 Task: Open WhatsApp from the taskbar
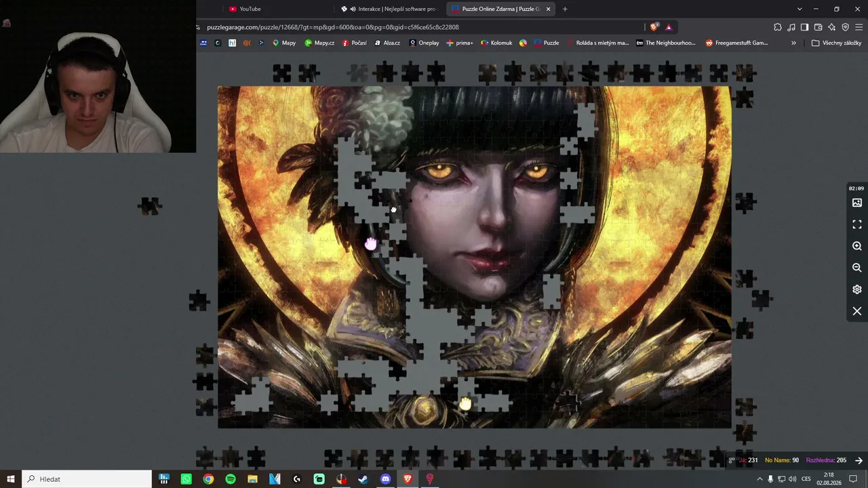tap(186, 479)
